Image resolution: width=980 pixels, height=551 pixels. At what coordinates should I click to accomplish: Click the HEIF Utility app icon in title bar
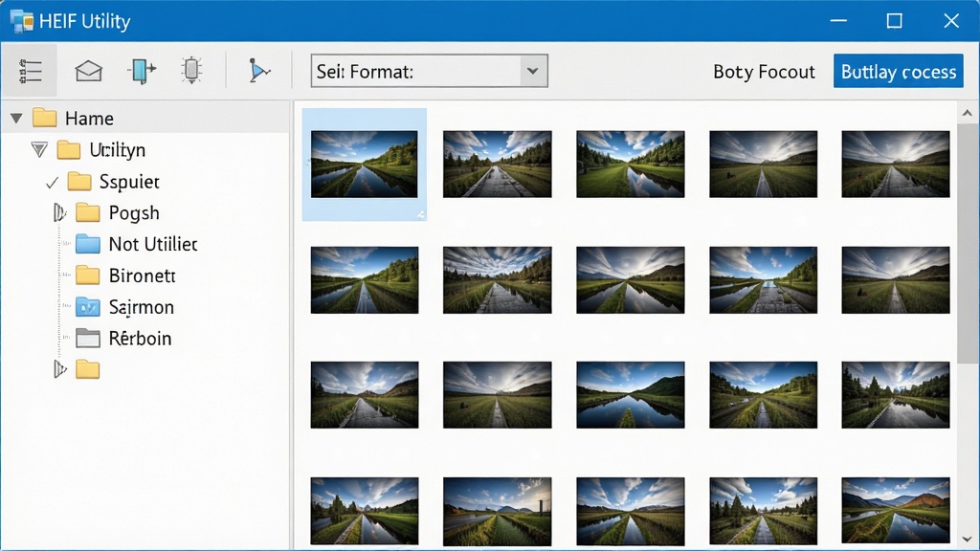[x=22, y=21]
